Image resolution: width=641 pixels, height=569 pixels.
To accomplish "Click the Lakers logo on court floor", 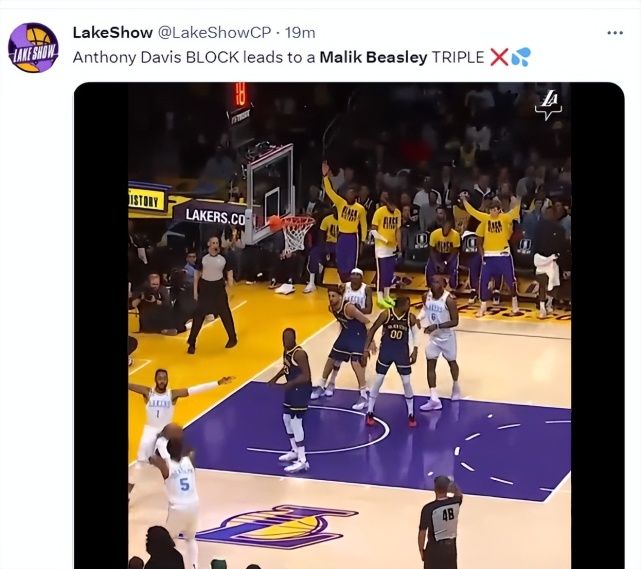I will click(278, 526).
